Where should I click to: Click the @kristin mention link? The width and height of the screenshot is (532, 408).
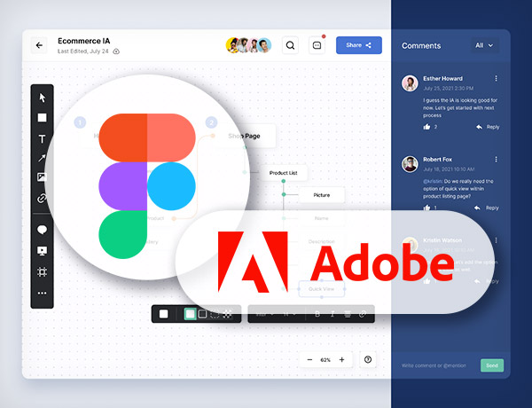click(433, 181)
